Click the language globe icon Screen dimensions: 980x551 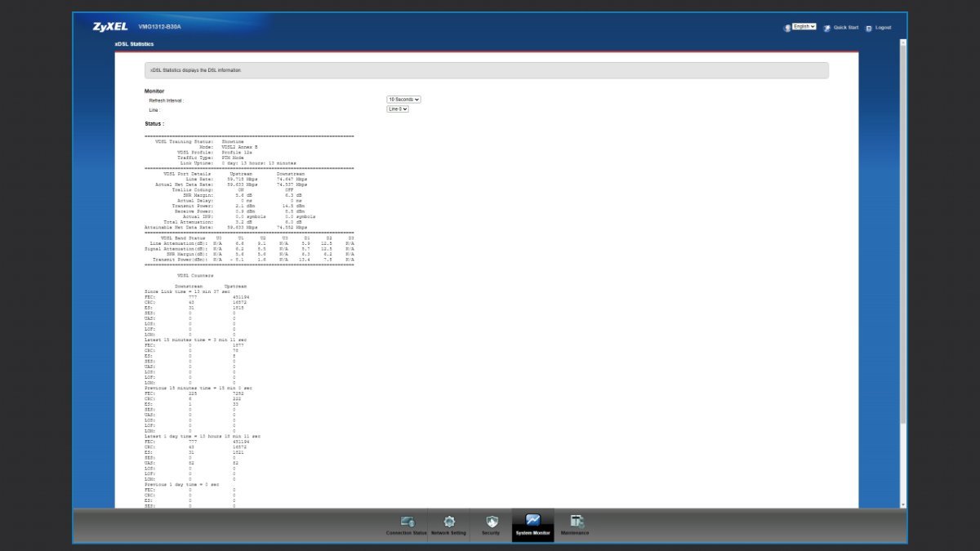click(x=787, y=28)
